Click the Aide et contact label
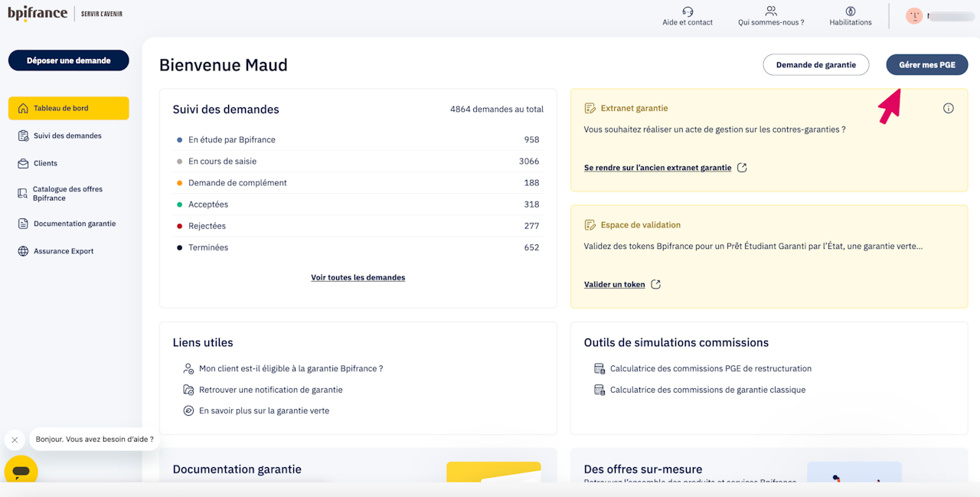Image resolution: width=980 pixels, height=497 pixels. click(688, 22)
